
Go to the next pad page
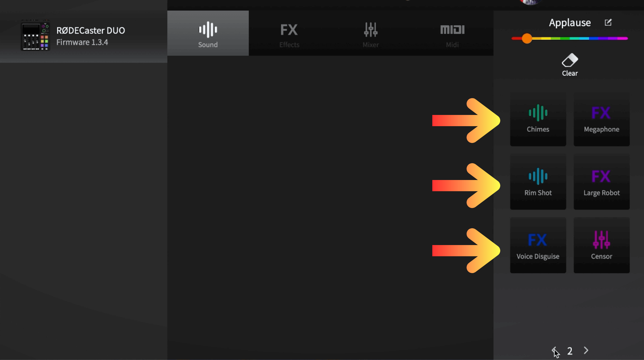pos(586,350)
